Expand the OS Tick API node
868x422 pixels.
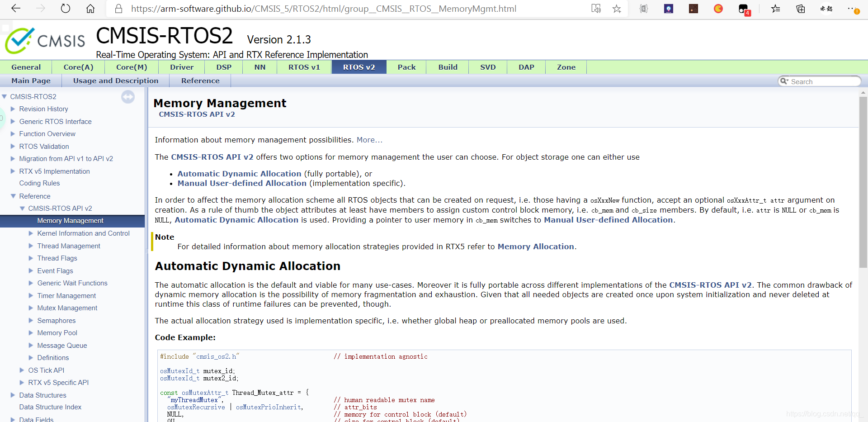(22, 370)
